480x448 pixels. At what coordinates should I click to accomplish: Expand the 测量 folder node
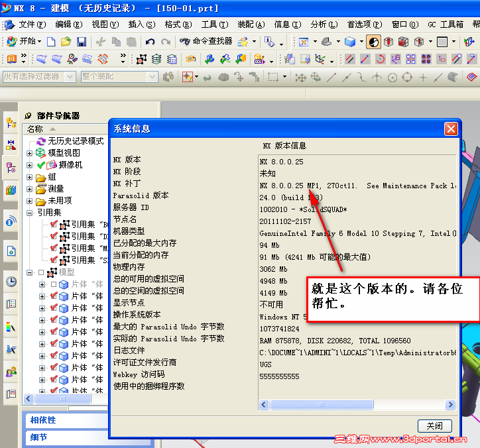click(x=29, y=189)
